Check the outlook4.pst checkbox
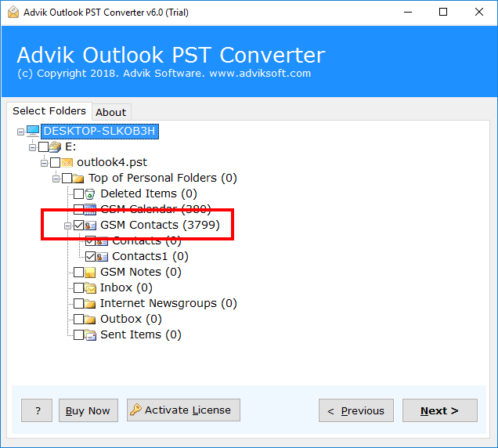 tap(56, 162)
